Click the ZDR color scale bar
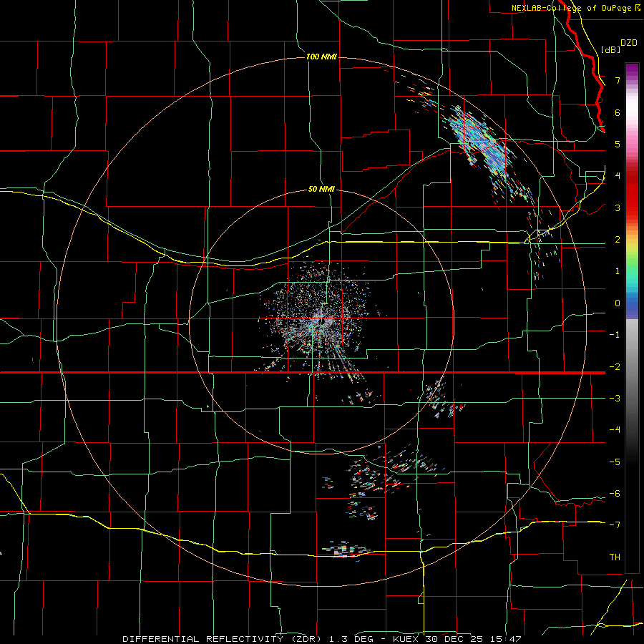The width and height of the screenshot is (644, 644). pos(632,318)
